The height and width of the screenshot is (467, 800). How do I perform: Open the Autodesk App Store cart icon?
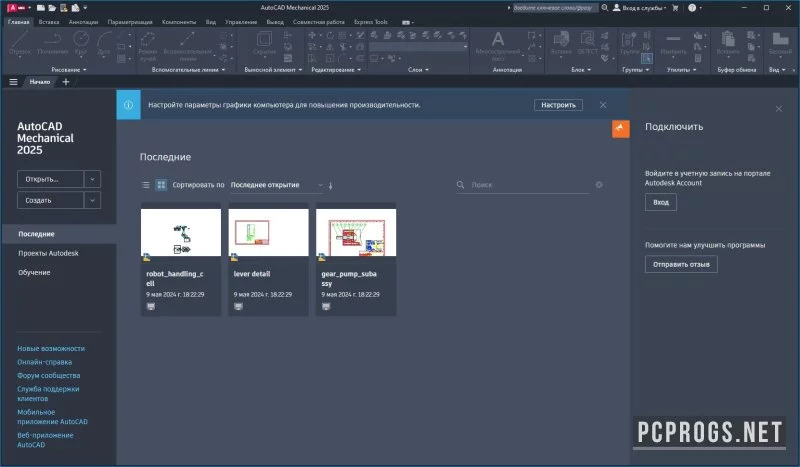(x=675, y=8)
